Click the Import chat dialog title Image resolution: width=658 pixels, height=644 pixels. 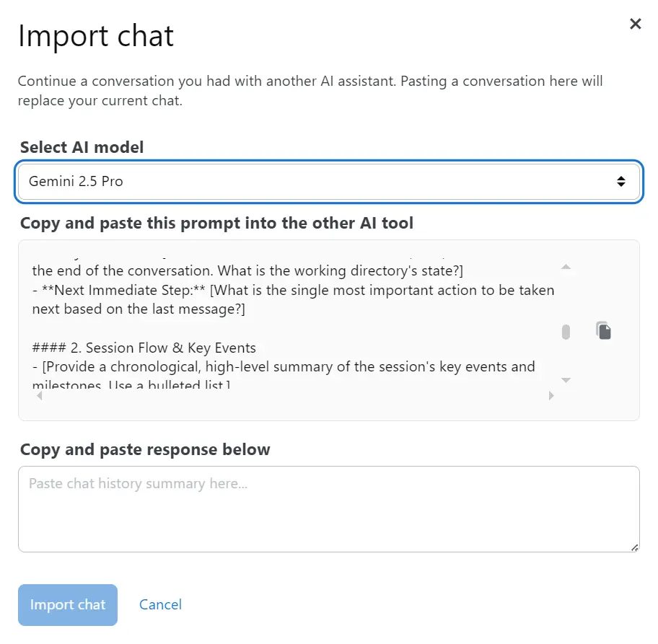click(x=96, y=35)
